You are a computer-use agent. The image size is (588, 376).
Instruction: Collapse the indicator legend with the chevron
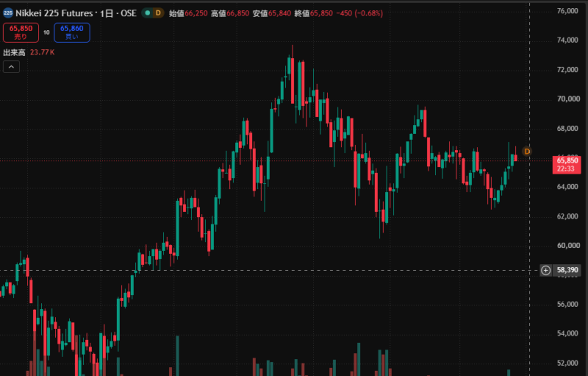click(11, 67)
